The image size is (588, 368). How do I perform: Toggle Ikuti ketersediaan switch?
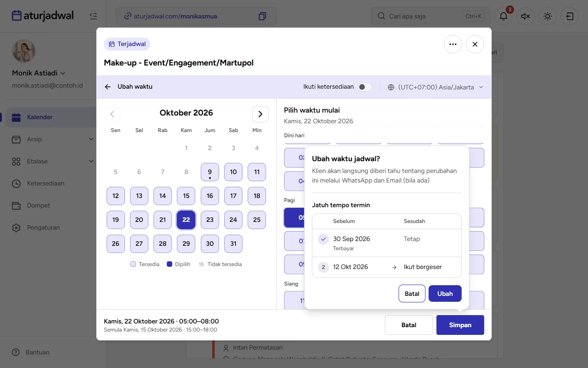365,87
